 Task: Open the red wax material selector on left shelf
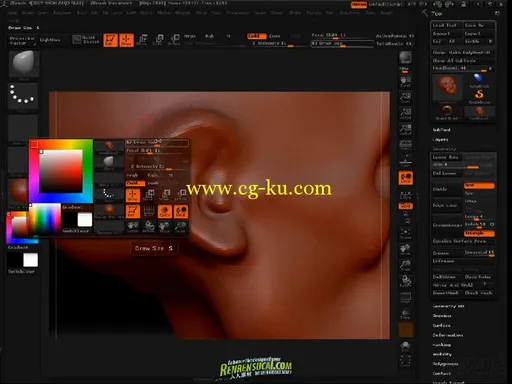(18, 191)
